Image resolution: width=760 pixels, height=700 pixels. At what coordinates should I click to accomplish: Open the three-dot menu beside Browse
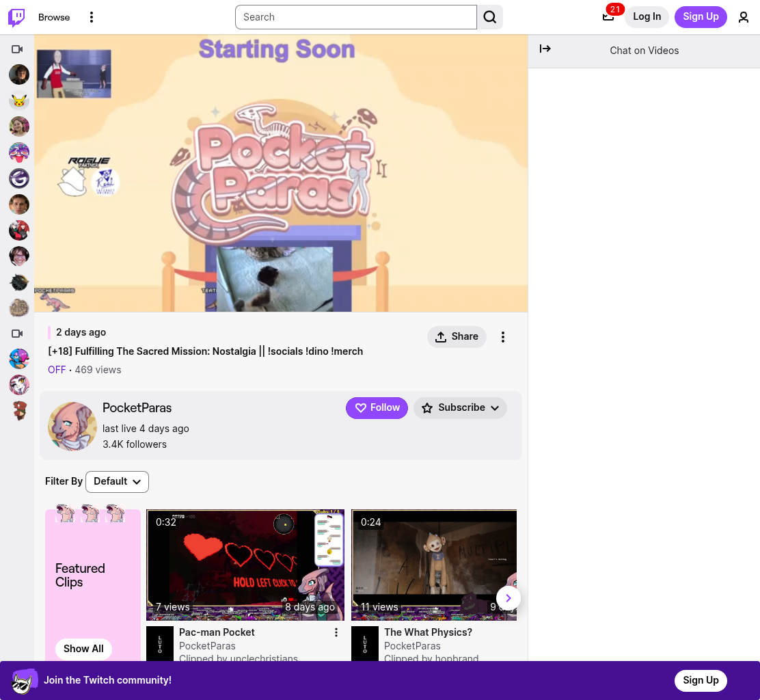[x=91, y=17]
